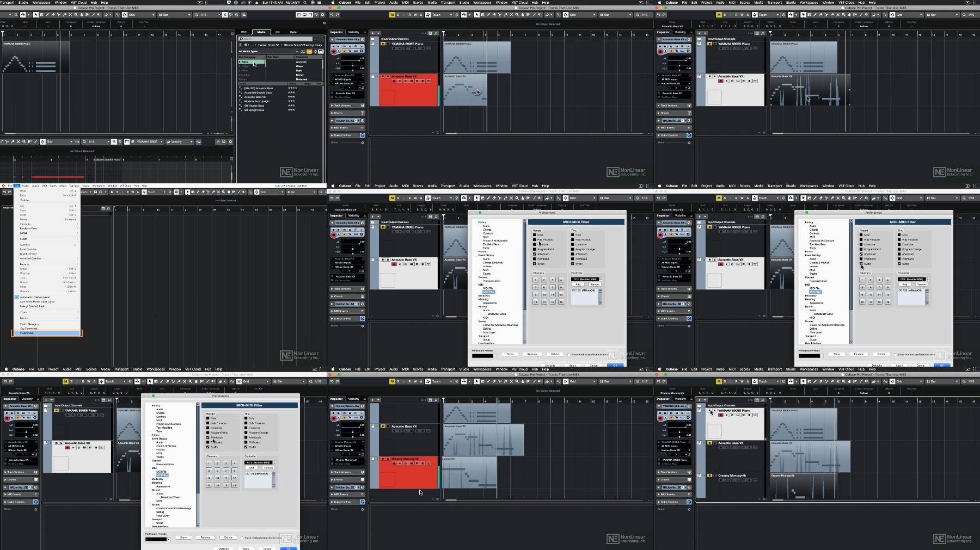Expand Track Versions section in center panel Inspector

tap(347, 289)
